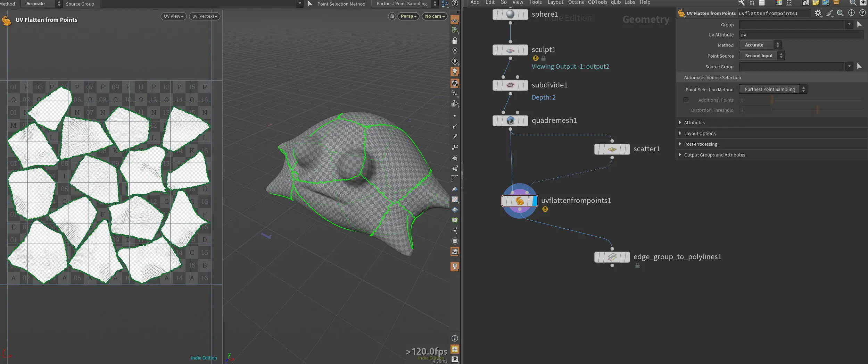The image size is (868, 364).
Task: Open the Octane menu
Action: click(576, 2)
